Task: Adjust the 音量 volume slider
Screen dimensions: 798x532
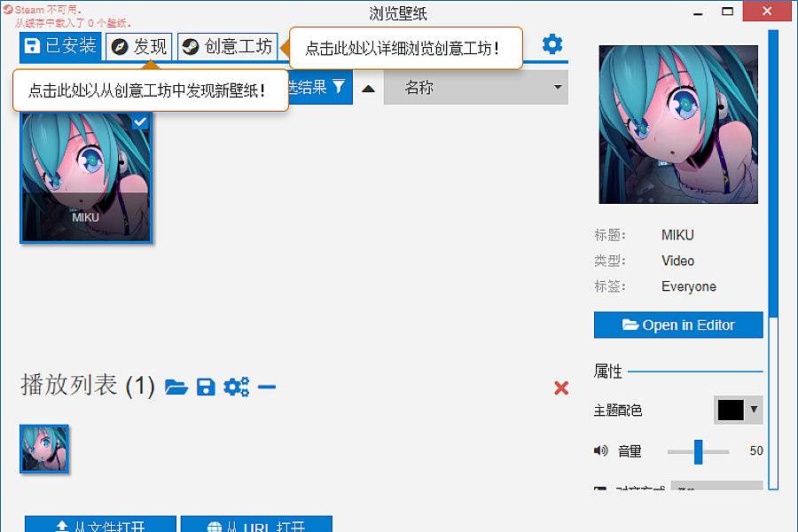Action: 699,451
